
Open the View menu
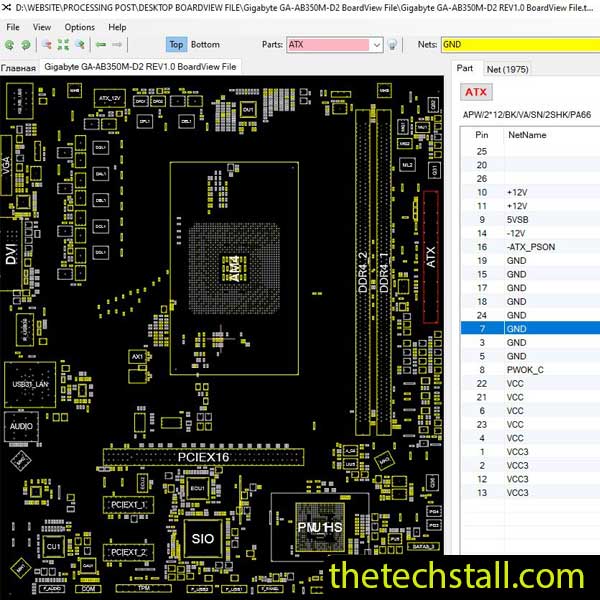42,27
